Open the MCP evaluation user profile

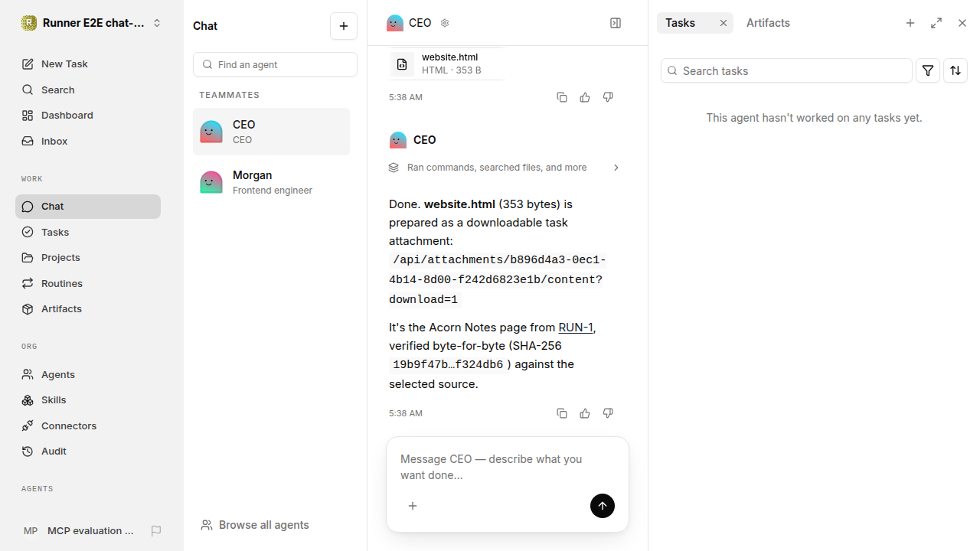coord(79,530)
